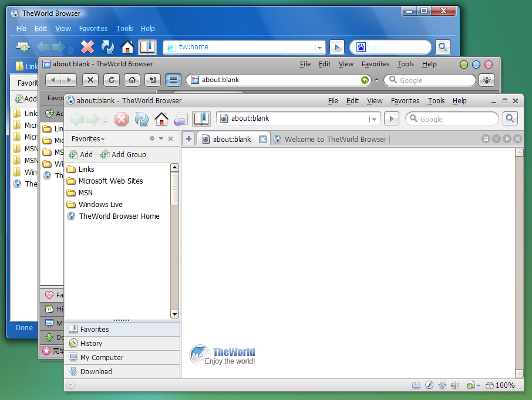Screen dimensions: 532x400
Task: Open the Tools menu in front window
Action: pos(436,101)
